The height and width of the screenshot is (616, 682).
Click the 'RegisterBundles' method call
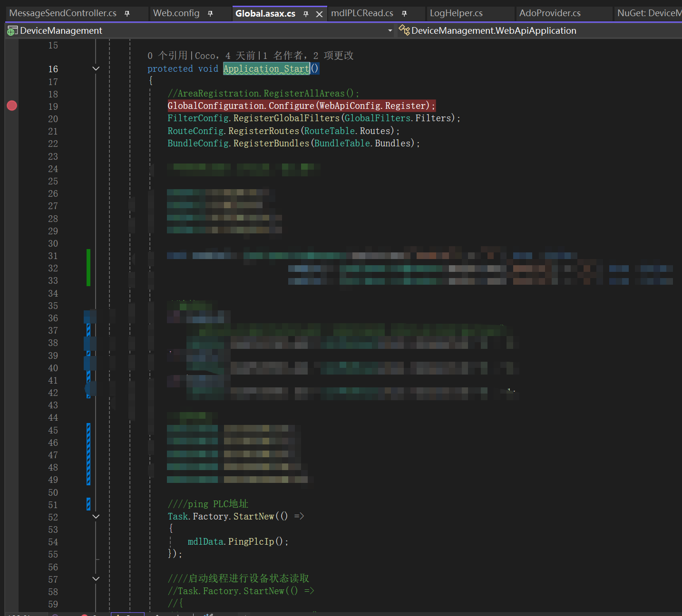click(x=271, y=143)
